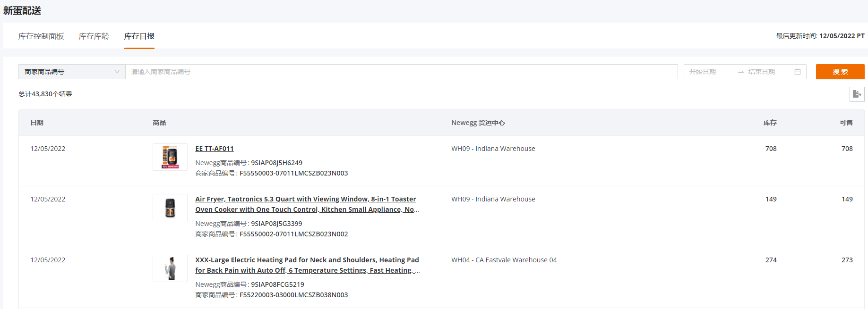Open the date range calendar icon
The image size is (868, 309).
[798, 72]
